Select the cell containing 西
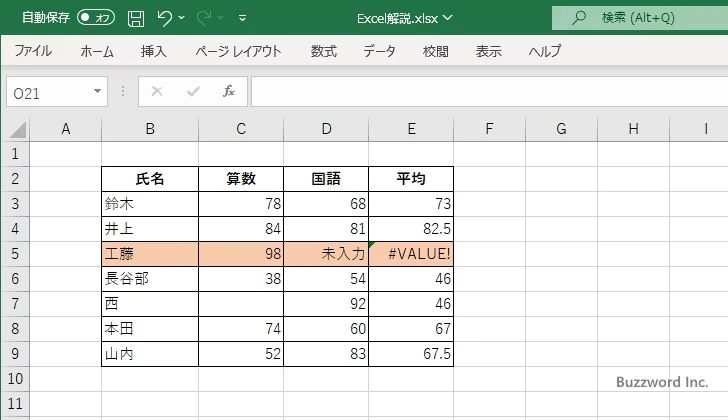The height and width of the screenshot is (420, 728). point(150,304)
